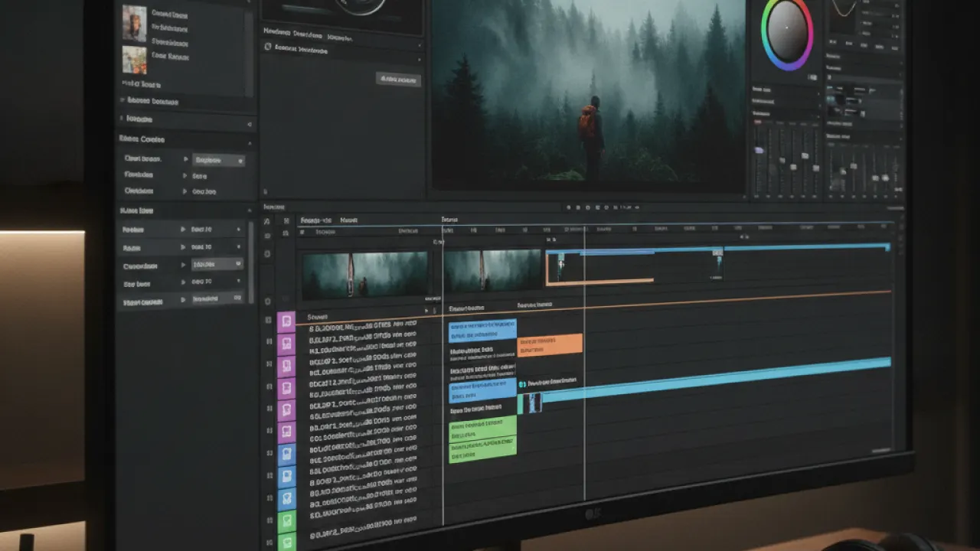Expand the triangle on the first upper-group property row

coord(185,159)
